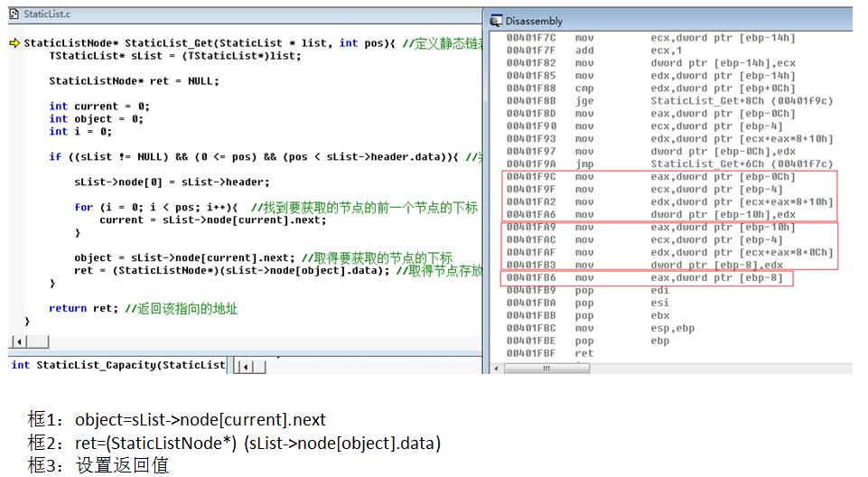868x477 pixels.
Task: Click the 'ret' instruction at 00401FBF
Action: 550,353
